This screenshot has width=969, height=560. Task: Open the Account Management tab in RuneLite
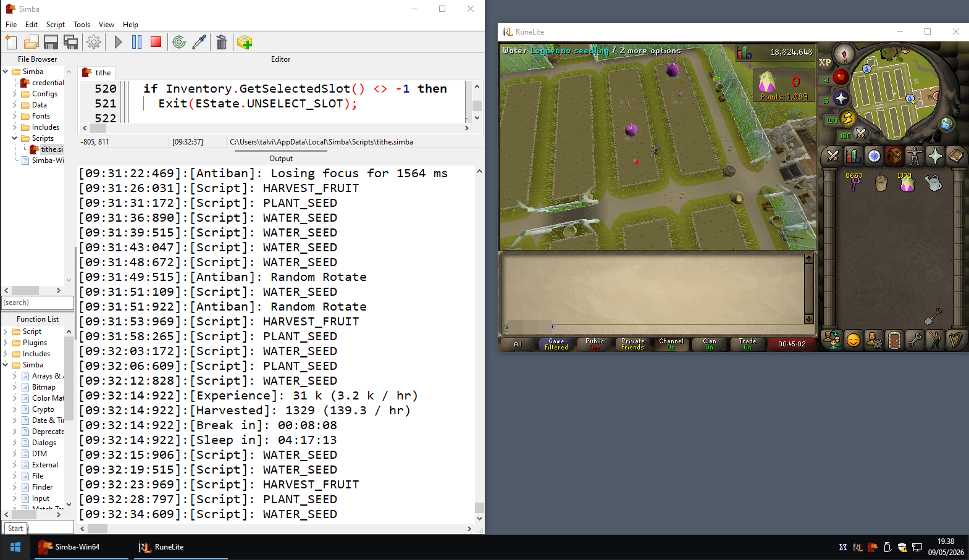pos(874,340)
